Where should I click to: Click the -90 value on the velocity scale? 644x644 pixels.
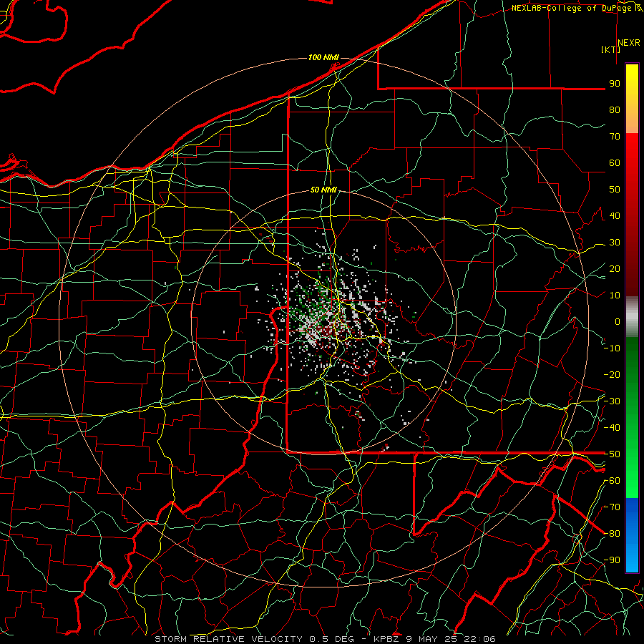point(612,560)
